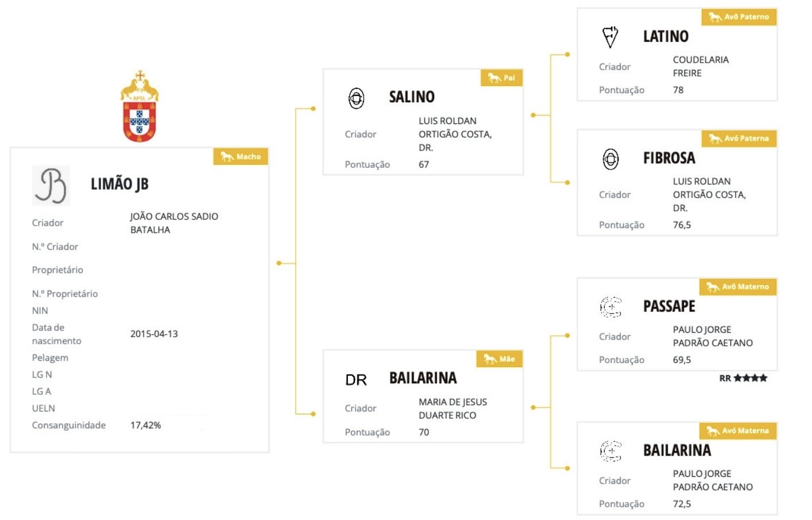Click grandmother Bailarina's brand icon

pyautogui.click(x=610, y=451)
